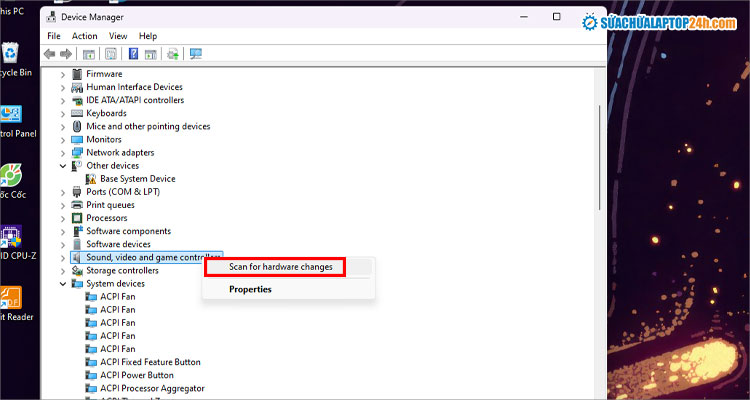Open the Cốc Cốc browser desktop icon
This screenshot has width=750, height=400.
11,178
